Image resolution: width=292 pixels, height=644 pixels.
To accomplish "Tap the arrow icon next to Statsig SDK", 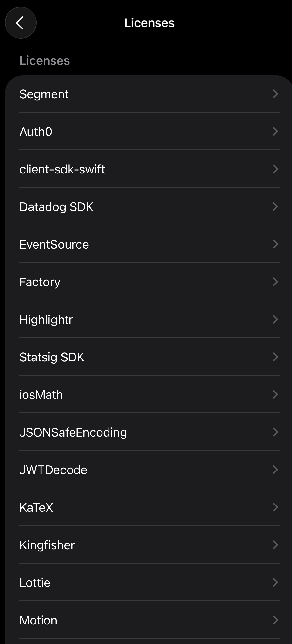I will click(275, 357).
